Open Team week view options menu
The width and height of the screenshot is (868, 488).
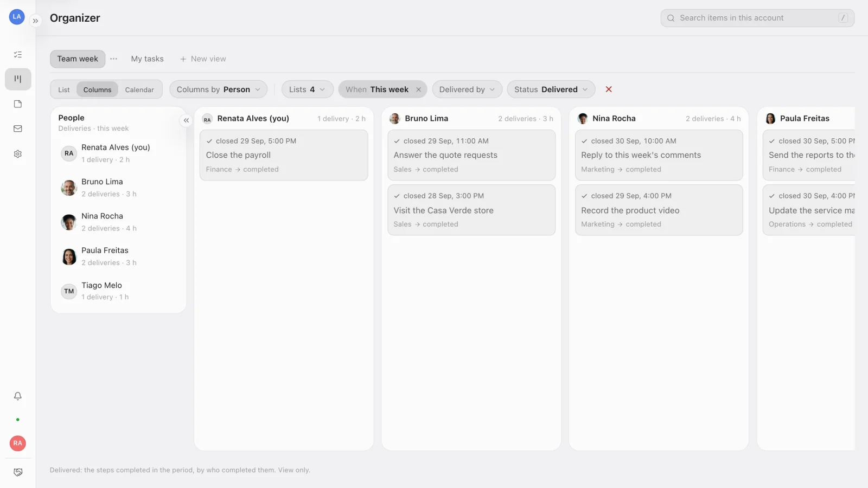(113, 59)
